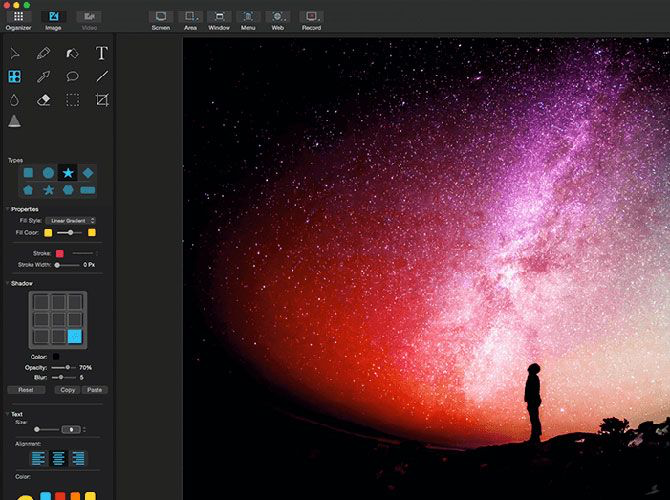The image size is (670, 500).
Task: Choose center text alignment
Action: (x=58, y=458)
